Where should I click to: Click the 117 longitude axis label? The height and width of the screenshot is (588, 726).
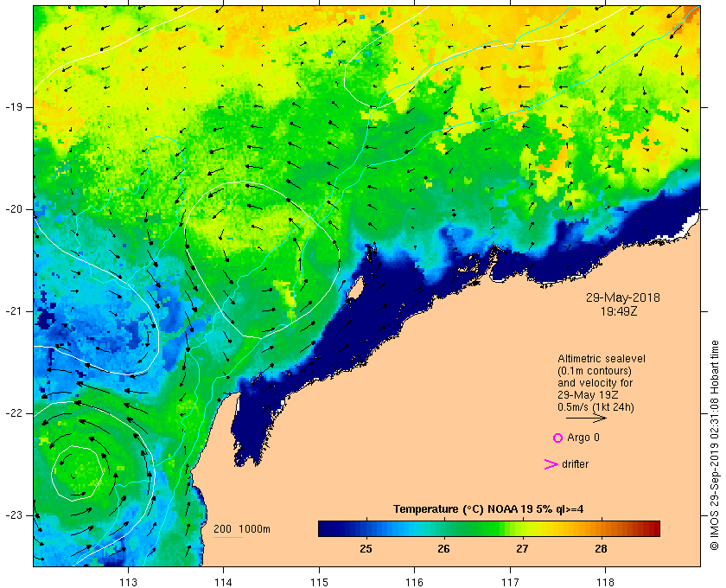(510, 582)
